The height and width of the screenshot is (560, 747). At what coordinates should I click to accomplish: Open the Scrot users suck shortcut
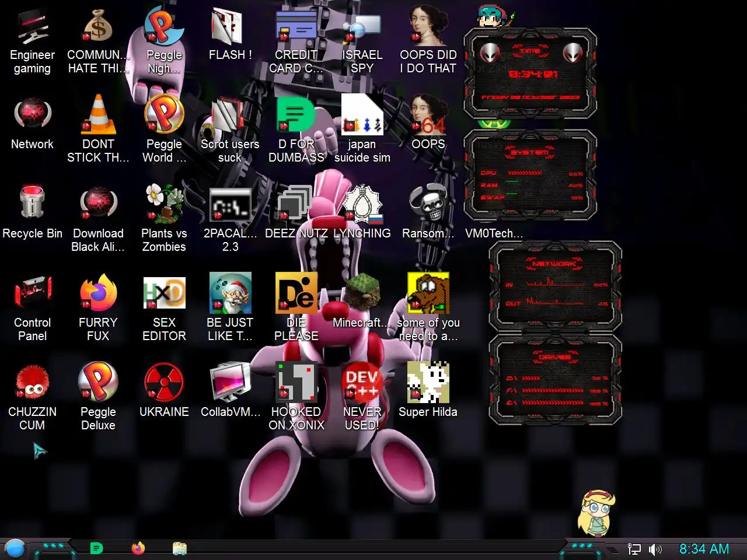click(230, 129)
